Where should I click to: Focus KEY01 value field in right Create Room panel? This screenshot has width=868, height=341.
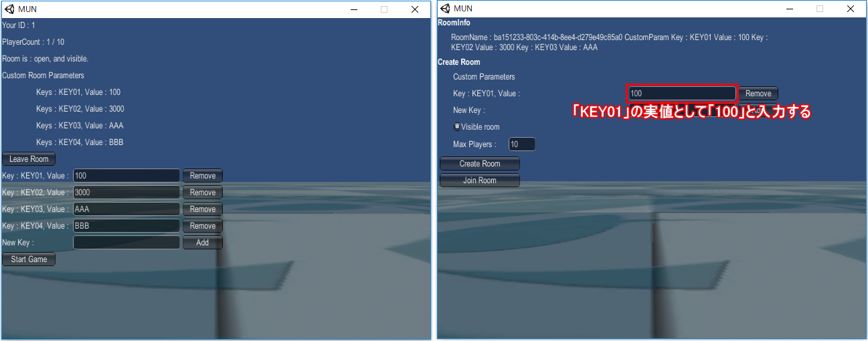pyautogui.click(x=683, y=94)
